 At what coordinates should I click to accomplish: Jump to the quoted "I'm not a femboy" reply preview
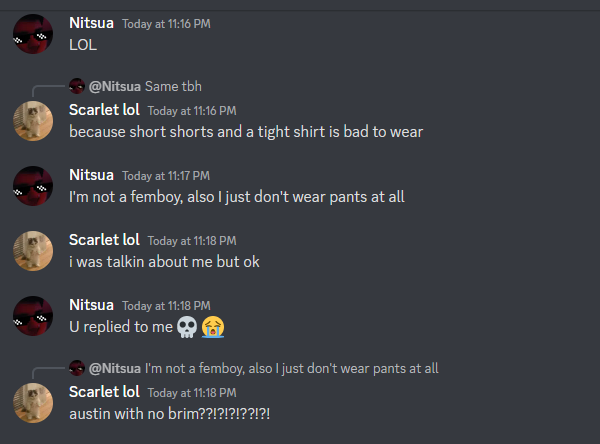coord(291,369)
